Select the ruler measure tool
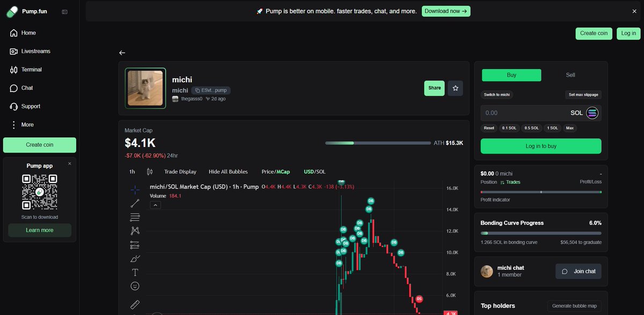Viewport: 644px width, 315px height. (135, 305)
